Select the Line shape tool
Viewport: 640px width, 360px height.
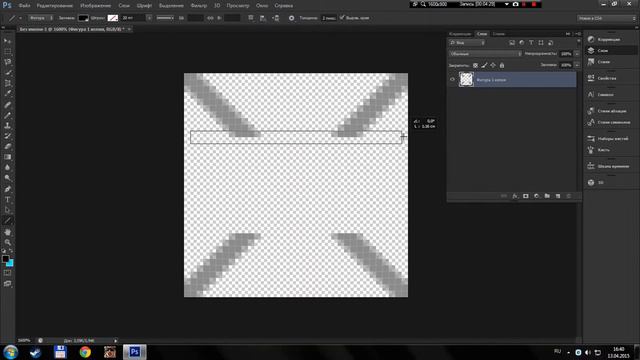pyautogui.click(x=7, y=221)
